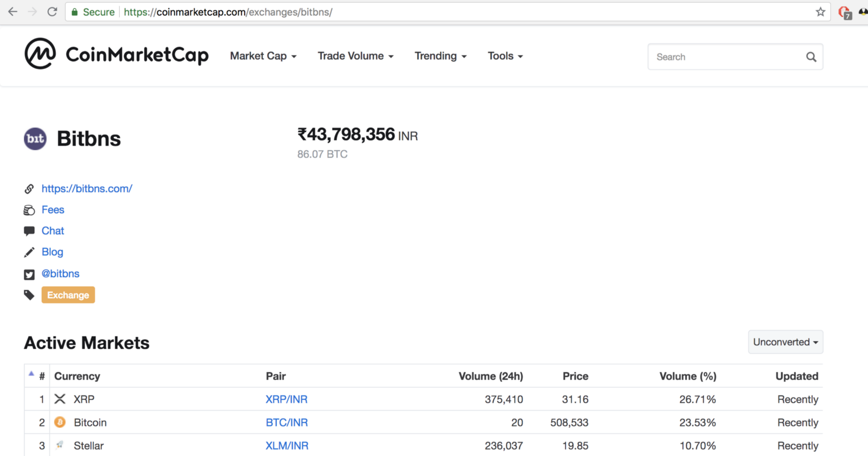The image size is (868, 456).
Task: Click the Bitbns exchange logo
Action: tap(35, 139)
